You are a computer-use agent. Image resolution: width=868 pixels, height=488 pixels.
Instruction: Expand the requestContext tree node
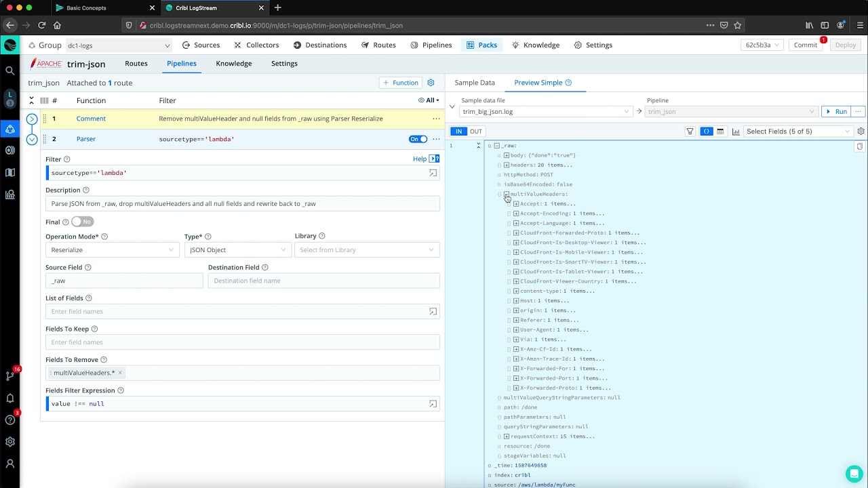[507, 436]
